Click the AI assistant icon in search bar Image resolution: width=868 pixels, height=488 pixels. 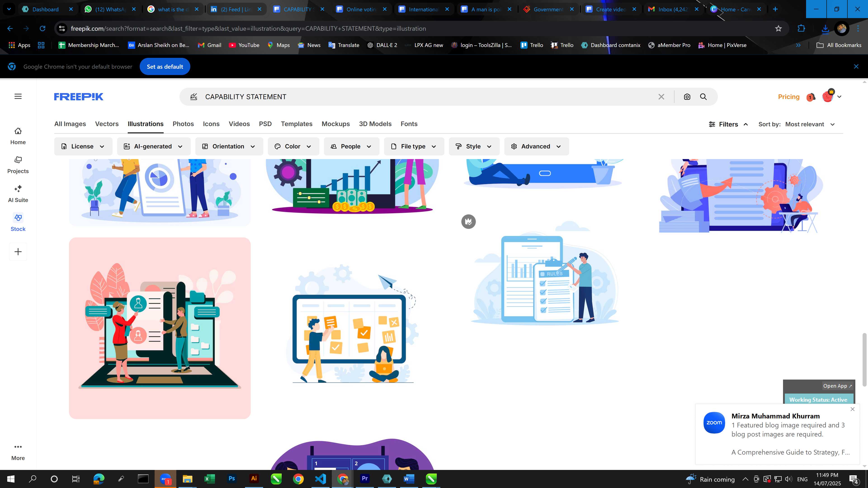(x=193, y=97)
